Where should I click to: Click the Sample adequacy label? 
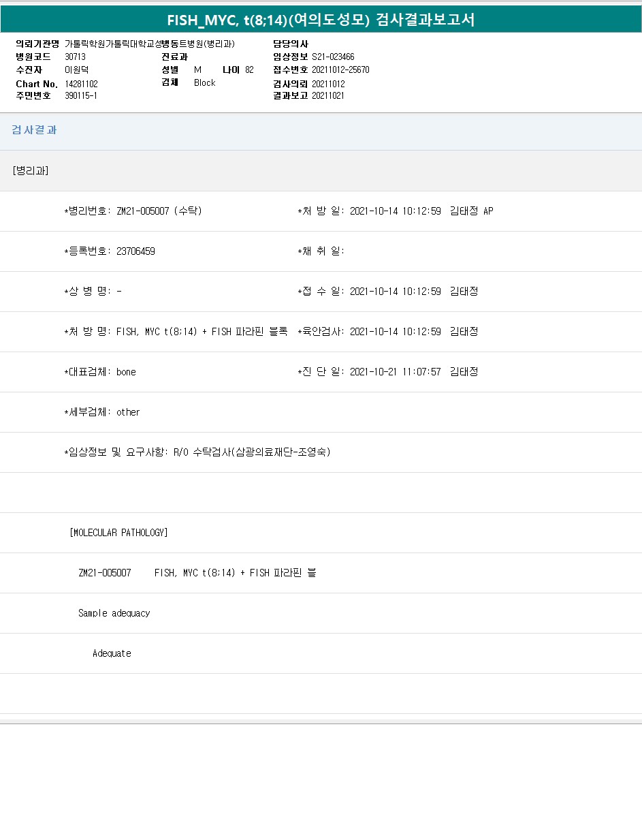pos(114,613)
